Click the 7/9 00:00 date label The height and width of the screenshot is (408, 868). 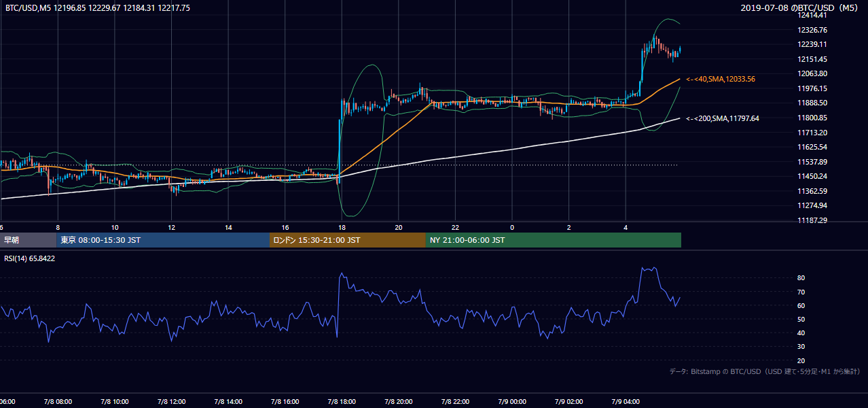[512, 402]
